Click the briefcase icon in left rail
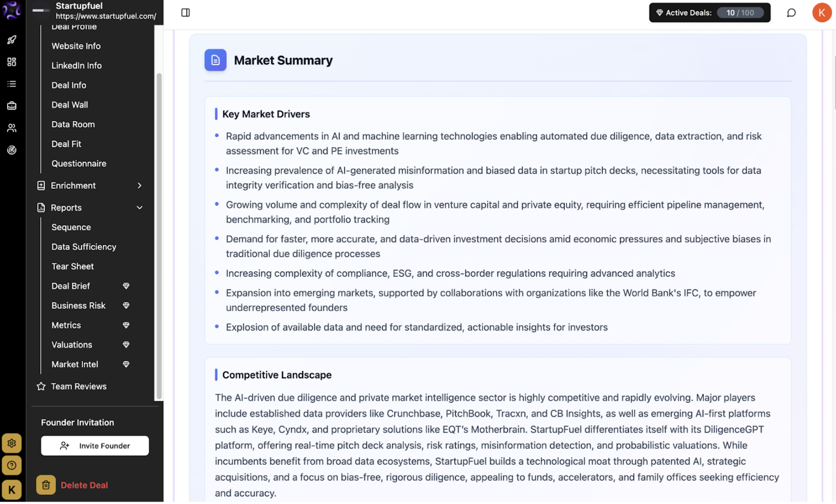Image resolution: width=836 pixels, height=504 pixels. tap(11, 106)
